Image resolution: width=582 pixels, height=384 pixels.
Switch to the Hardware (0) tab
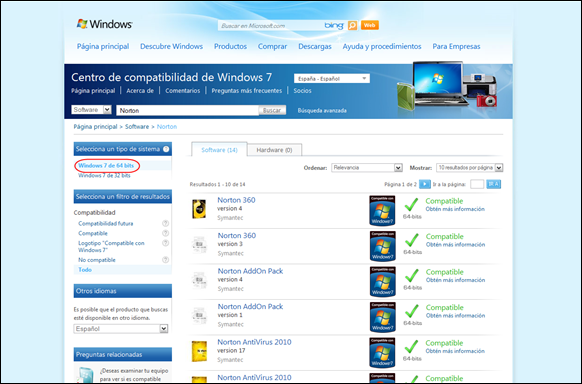point(274,150)
